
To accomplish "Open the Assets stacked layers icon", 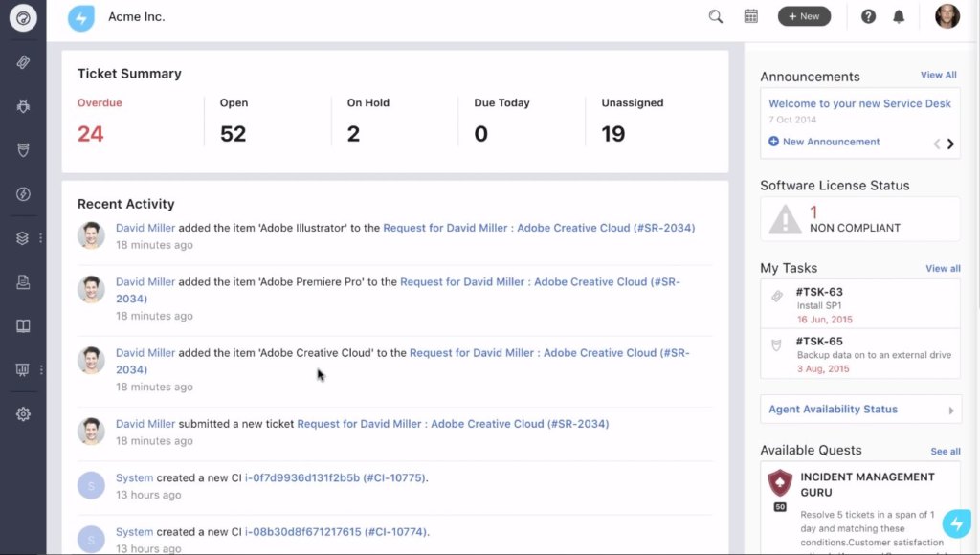I will click(23, 238).
